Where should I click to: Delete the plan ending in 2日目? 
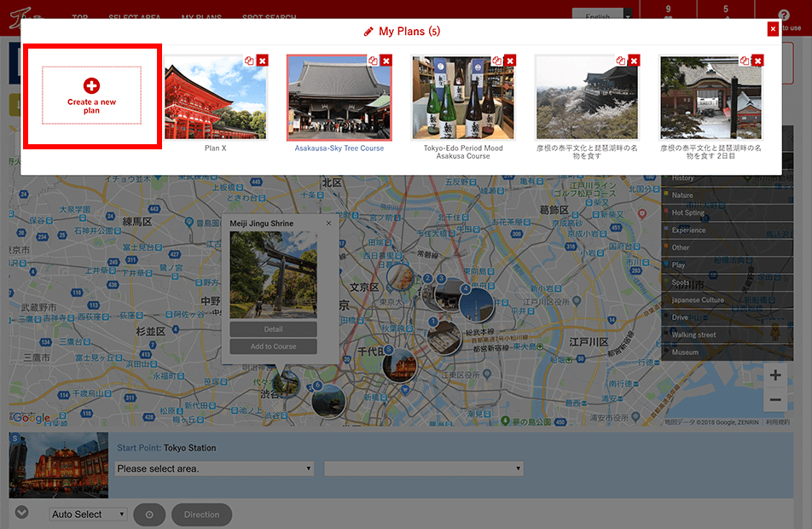coord(757,61)
